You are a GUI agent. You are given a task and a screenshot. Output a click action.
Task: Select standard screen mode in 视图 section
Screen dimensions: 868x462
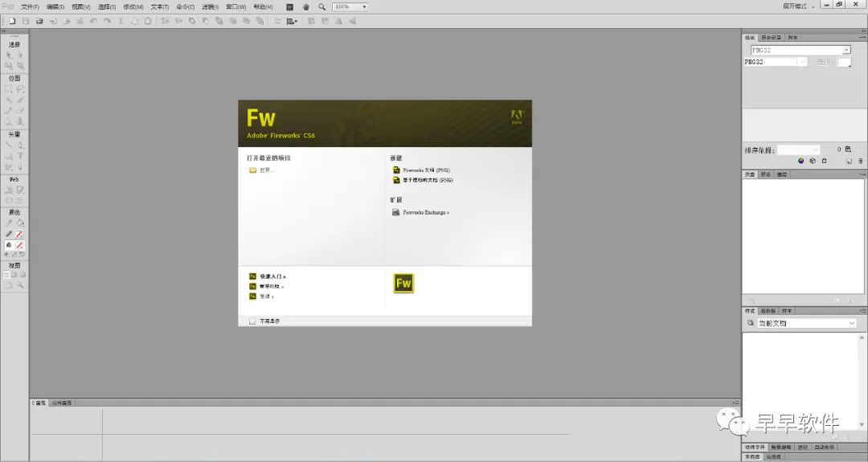point(6,275)
